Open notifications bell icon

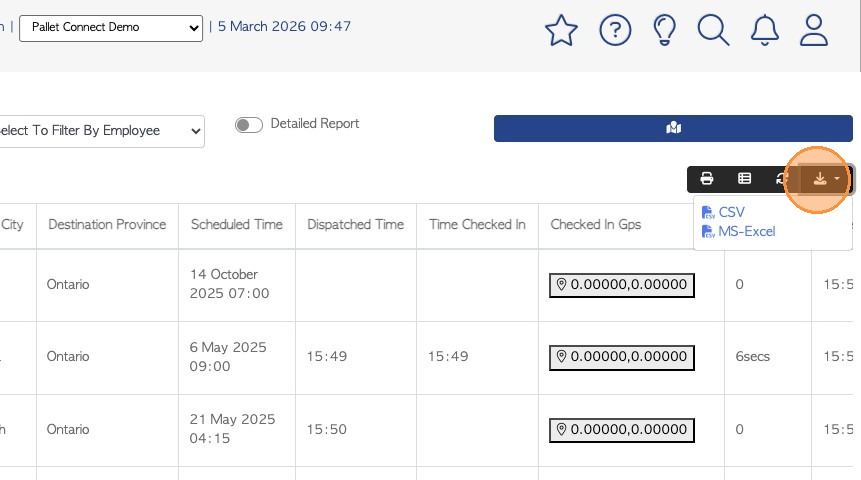click(765, 30)
